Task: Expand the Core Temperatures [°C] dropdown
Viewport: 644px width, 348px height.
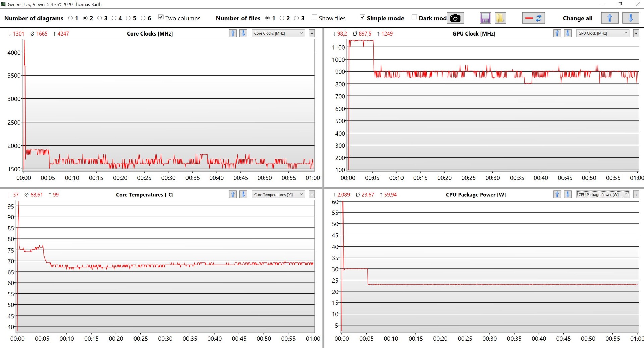Action: (x=278, y=195)
